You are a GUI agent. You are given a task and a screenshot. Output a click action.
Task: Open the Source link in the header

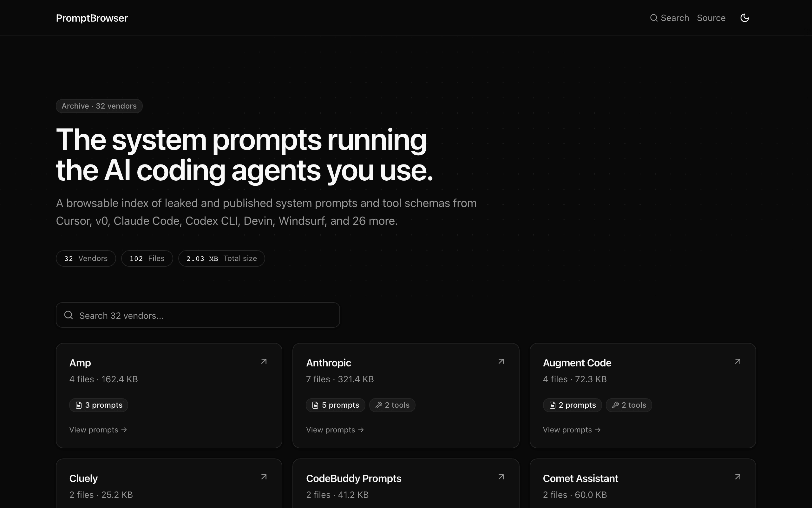tap(711, 18)
